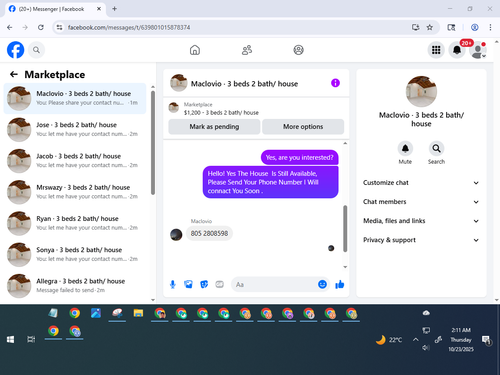Click the chat list scrollbar
The height and width of the screenshot is (375, 500).
coord(153,143)
